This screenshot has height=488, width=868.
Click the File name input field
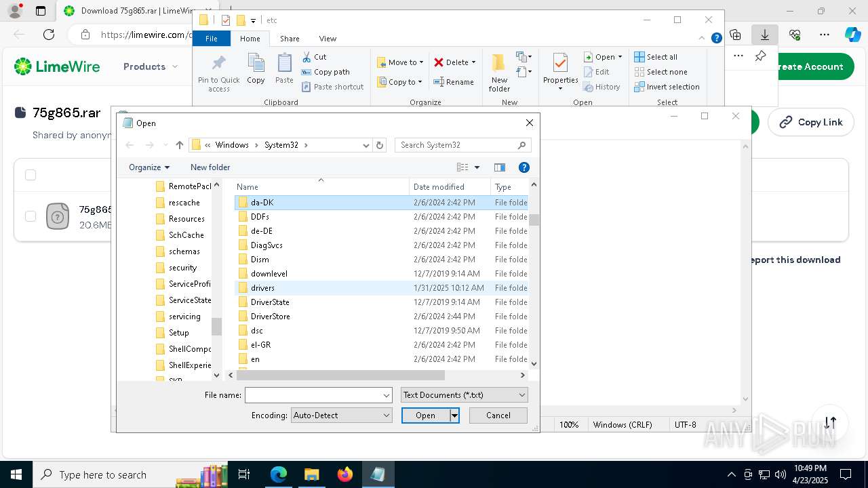(x=313, y=395)
